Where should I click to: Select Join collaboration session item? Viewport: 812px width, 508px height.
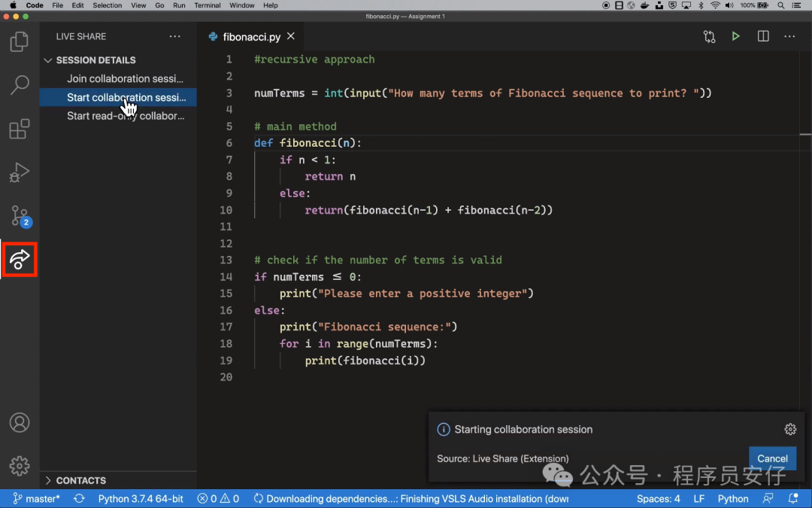coord(125,78)
